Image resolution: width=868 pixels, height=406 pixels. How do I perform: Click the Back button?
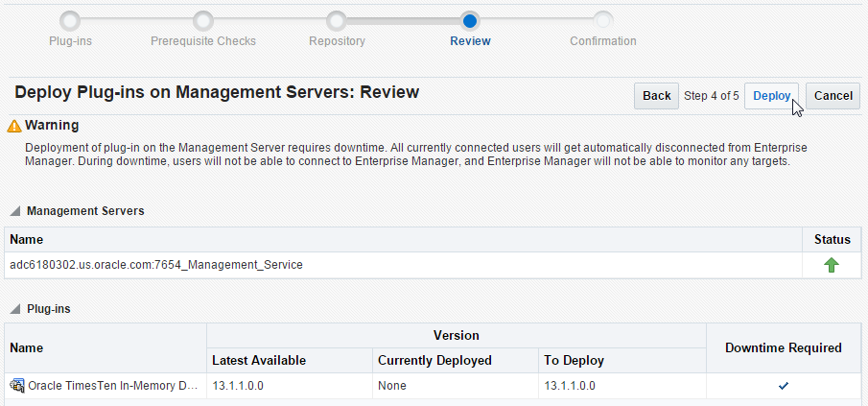pyautogui.click(x=657, y=96)
